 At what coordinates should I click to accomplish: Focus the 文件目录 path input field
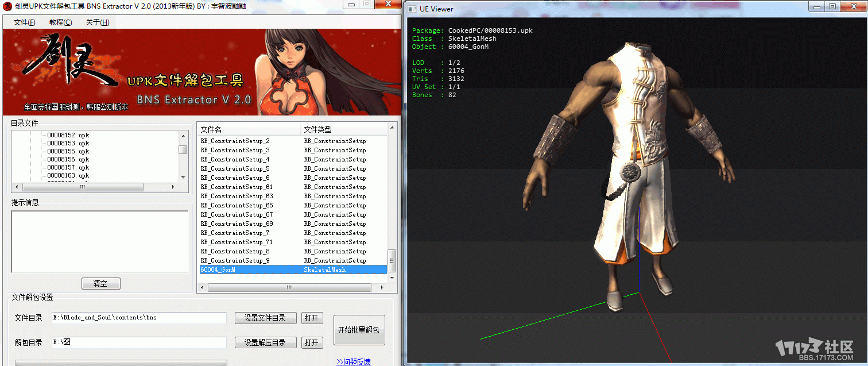point(138,318)
